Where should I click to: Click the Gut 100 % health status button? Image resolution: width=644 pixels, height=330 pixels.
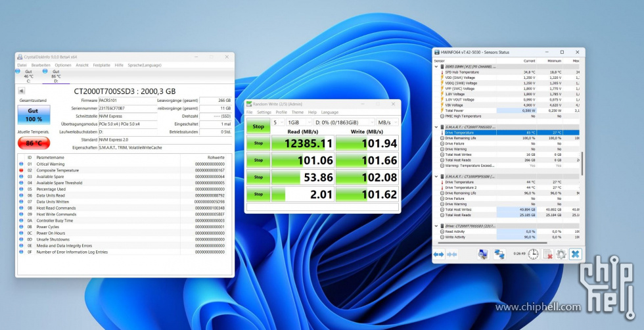(34, 114)
